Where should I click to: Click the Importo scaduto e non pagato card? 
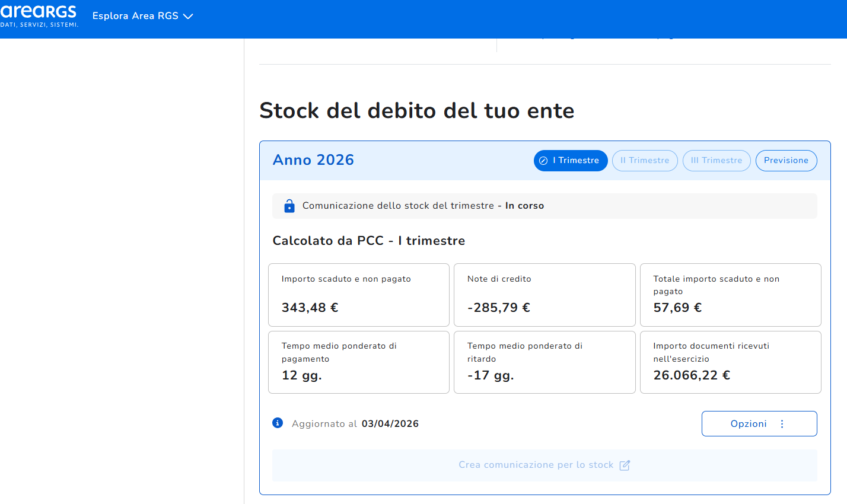(359, 295)
